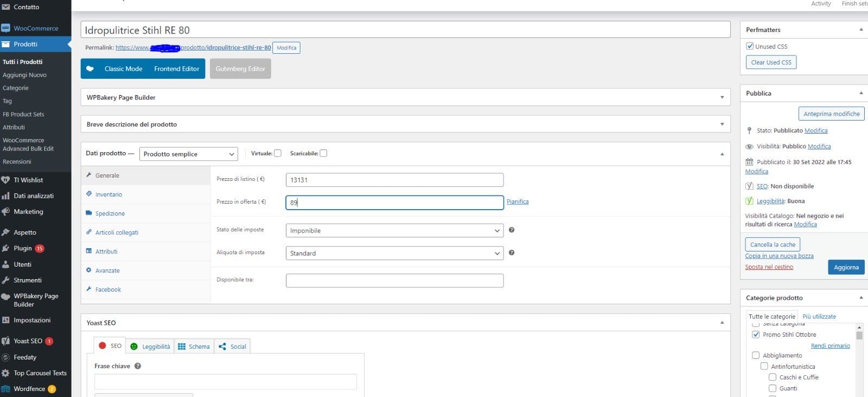Click the WooCommerce icon in sidebar
This screenshot has width=868, height=397.
point(6,28)
